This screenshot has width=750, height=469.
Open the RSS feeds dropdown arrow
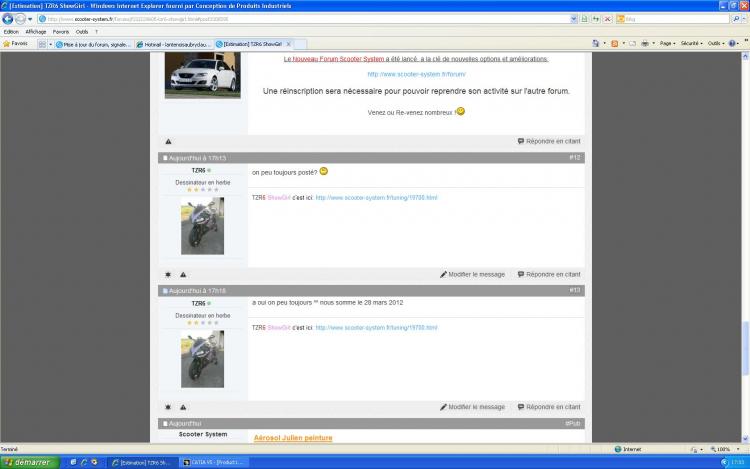click(x=623, y=44)
